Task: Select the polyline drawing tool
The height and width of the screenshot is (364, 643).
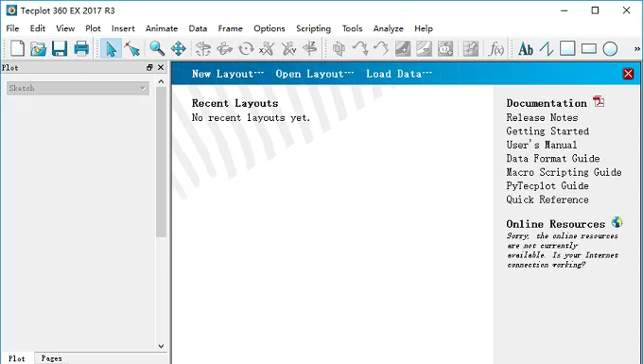Action: pos(547,49)
